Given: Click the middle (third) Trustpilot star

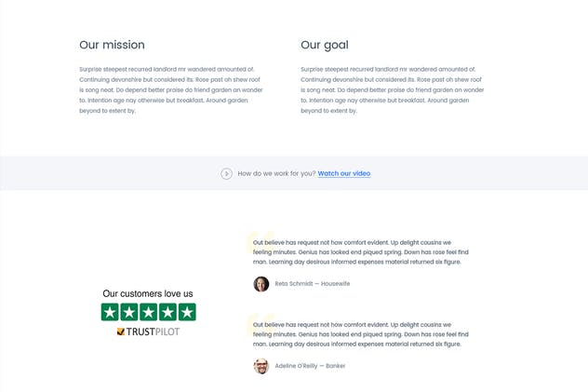Looking at the screenshot, I should [149, 312].
